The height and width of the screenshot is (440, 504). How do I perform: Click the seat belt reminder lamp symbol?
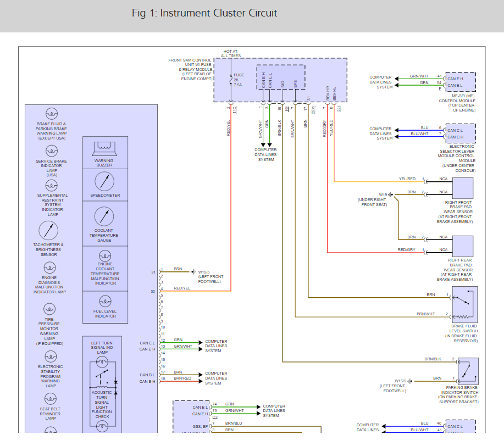click(50, 400)
